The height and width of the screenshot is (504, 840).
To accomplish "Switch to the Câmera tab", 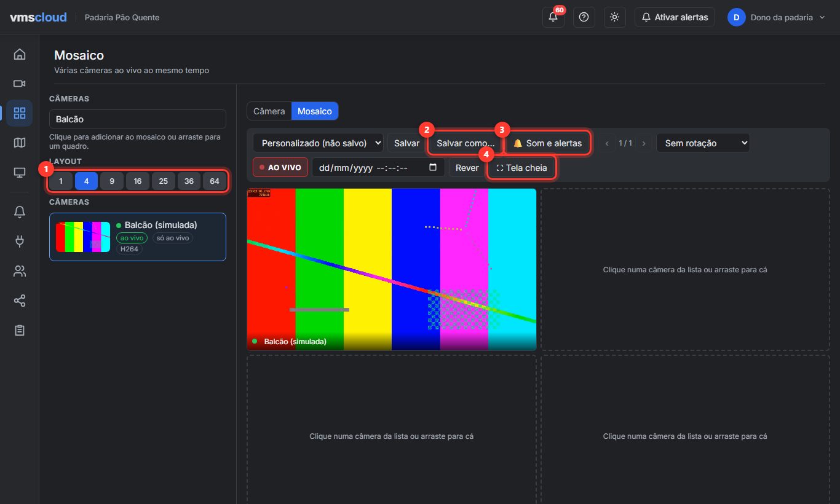I will pyautogui.click(x=269, y=111).
